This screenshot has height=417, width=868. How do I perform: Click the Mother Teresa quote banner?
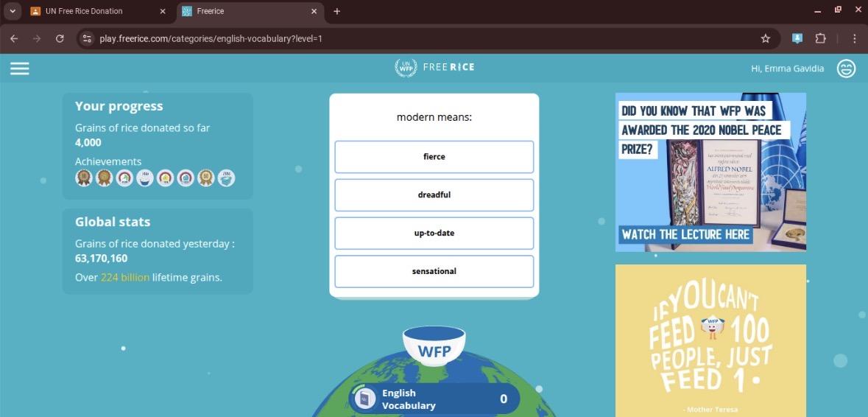pos(710,340)
